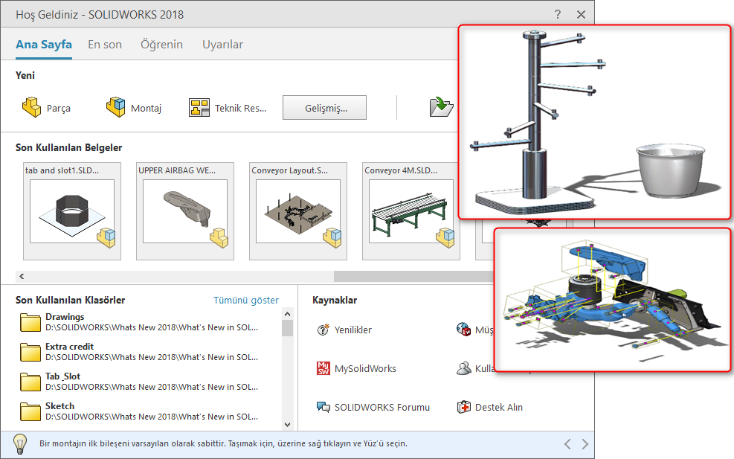Open the SOLIDWORKS Forumu link

pos(382,408)
